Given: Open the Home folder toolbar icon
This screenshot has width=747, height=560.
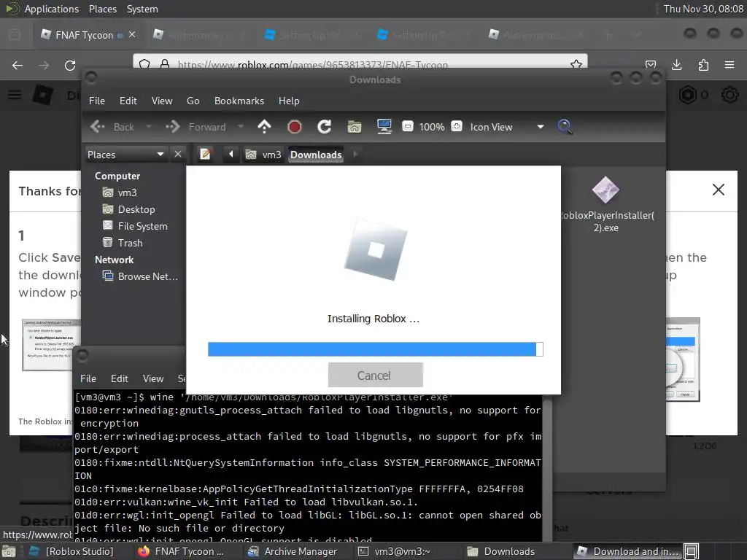Looking at the screenshot, I should 354,127.
